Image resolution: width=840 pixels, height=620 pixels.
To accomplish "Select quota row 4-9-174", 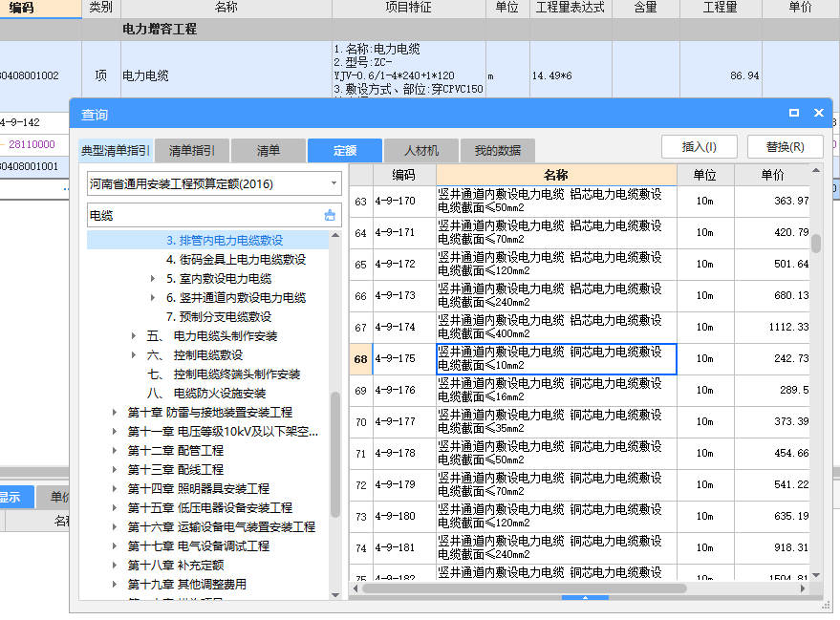I will pyautogui.click(x=579, y=327).
